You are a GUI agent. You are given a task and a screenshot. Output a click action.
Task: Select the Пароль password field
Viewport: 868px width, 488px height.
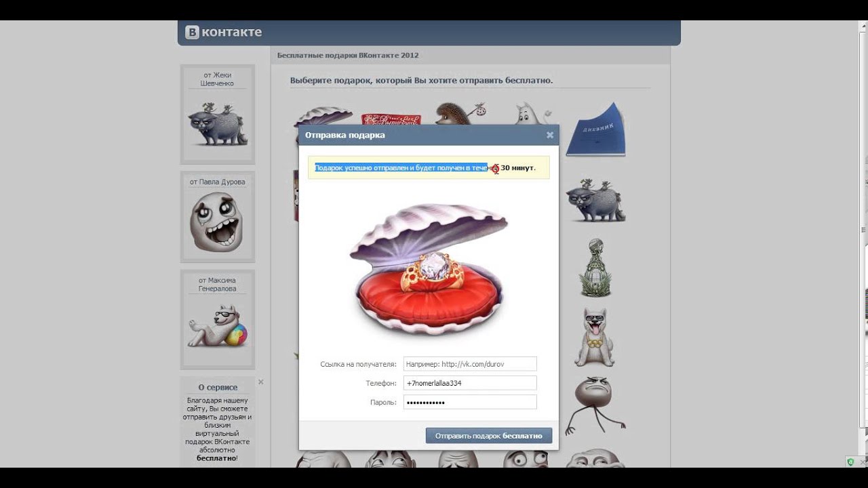470,402
